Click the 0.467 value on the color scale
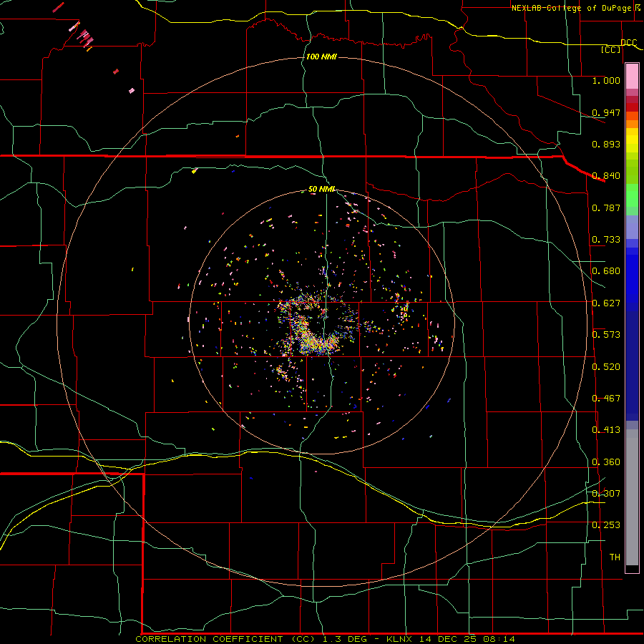Screen dimensions: 644x644 606,399
